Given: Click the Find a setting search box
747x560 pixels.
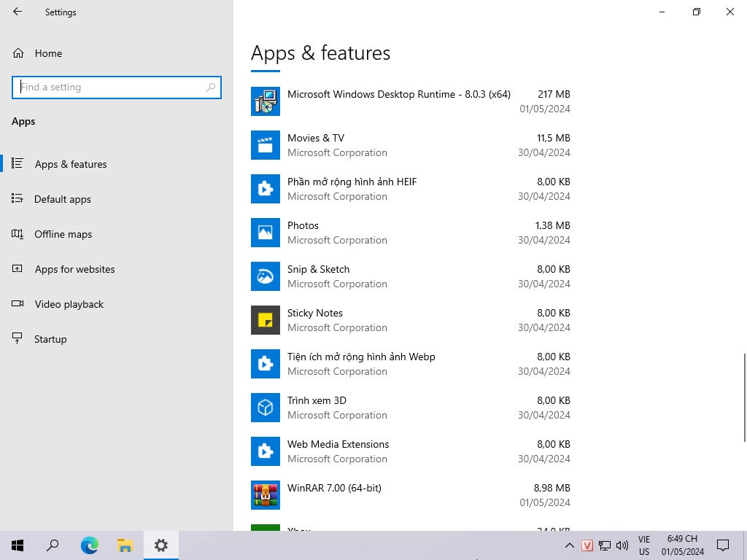Looking at the screenshot, I should (x=117, y=87).
